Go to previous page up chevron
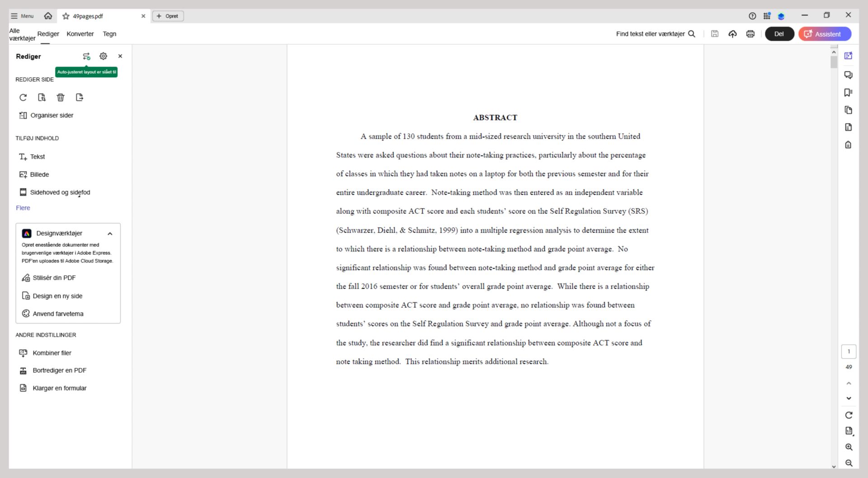This screenshot has height=478, width=868. 849,384
